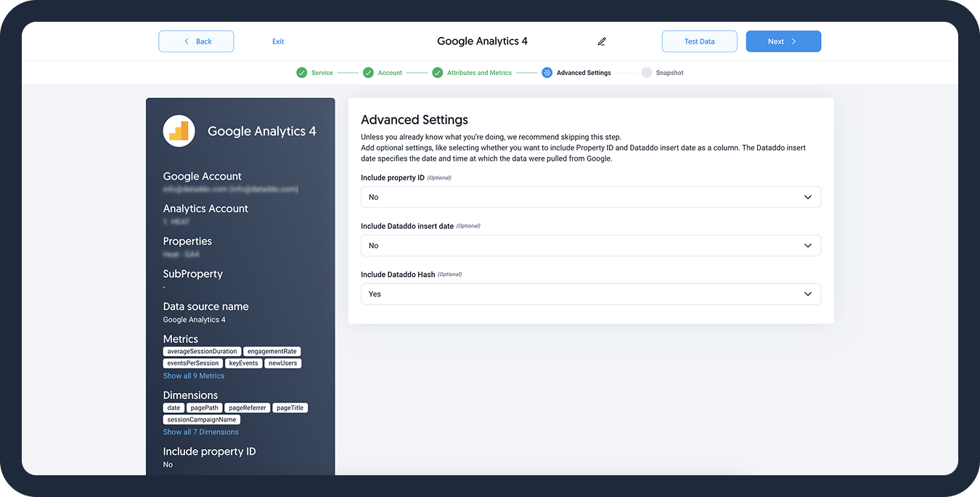
Task: Click the averageSessionDuration metric tag
Action: click(x=202, y=351)
